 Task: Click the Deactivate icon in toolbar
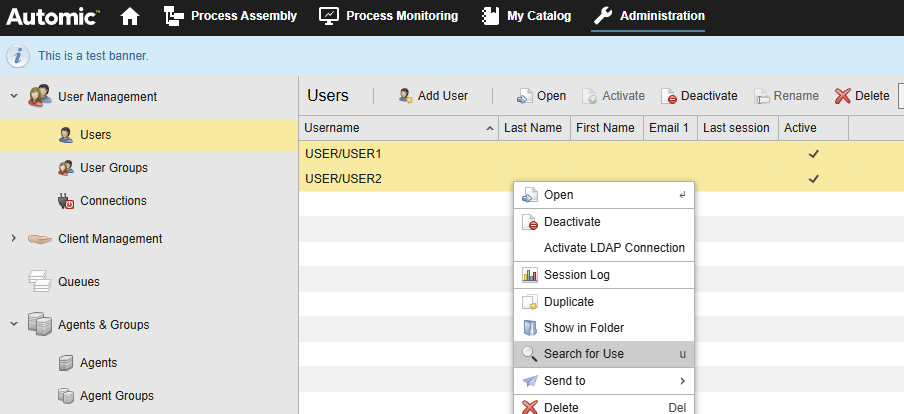coord(669,96)
